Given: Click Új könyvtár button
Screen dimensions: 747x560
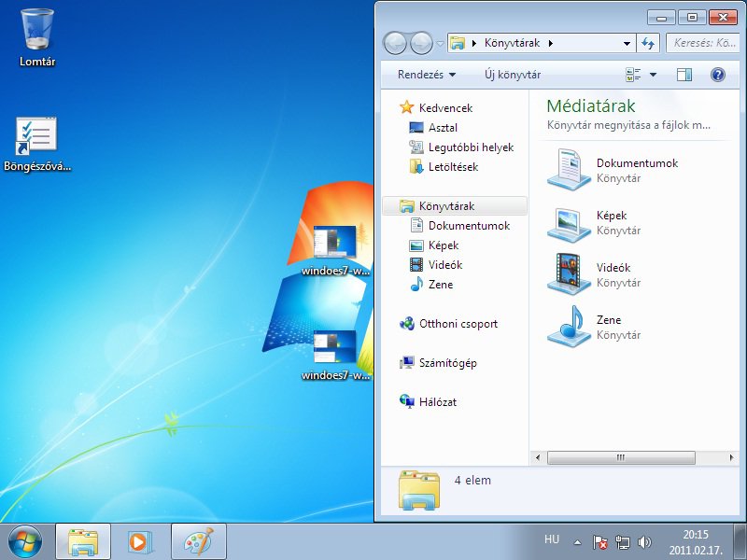Looking at the screenshot, I should click(512, 75).
